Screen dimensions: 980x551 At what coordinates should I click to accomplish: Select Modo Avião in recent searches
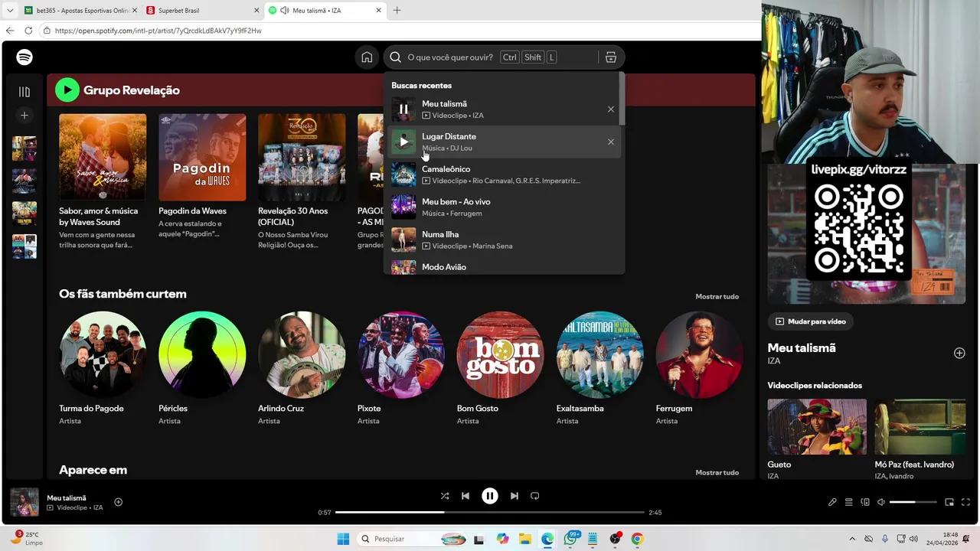(504, 266)
